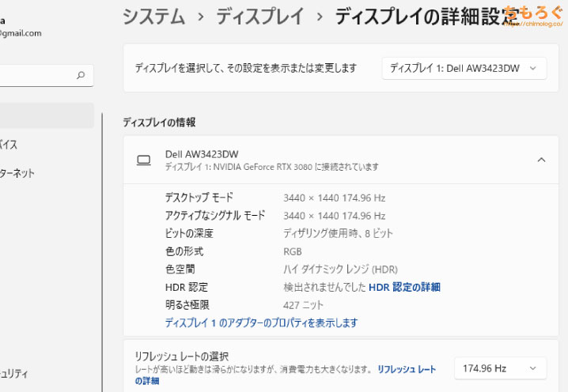Click ハイ ダイナミック レンジ (HDR) value
This screenshot has width=568, height=392.
340,269
